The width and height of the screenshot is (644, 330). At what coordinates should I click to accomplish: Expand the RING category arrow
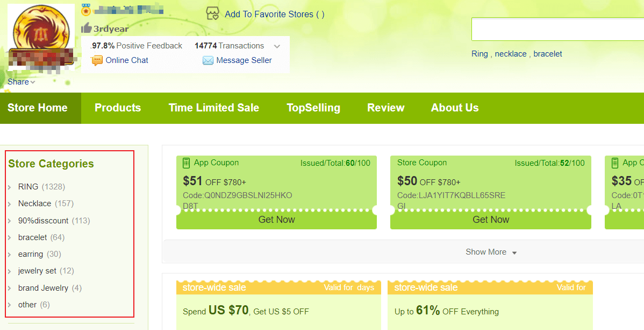(x=10, y=187)
